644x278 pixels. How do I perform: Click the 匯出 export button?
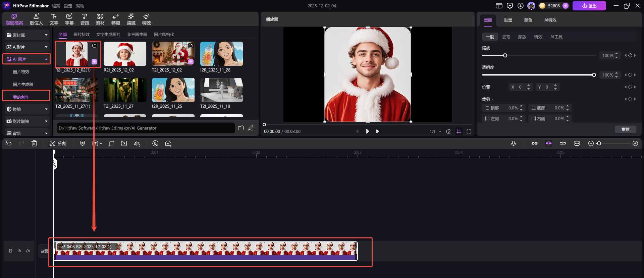tap(589, 6)
